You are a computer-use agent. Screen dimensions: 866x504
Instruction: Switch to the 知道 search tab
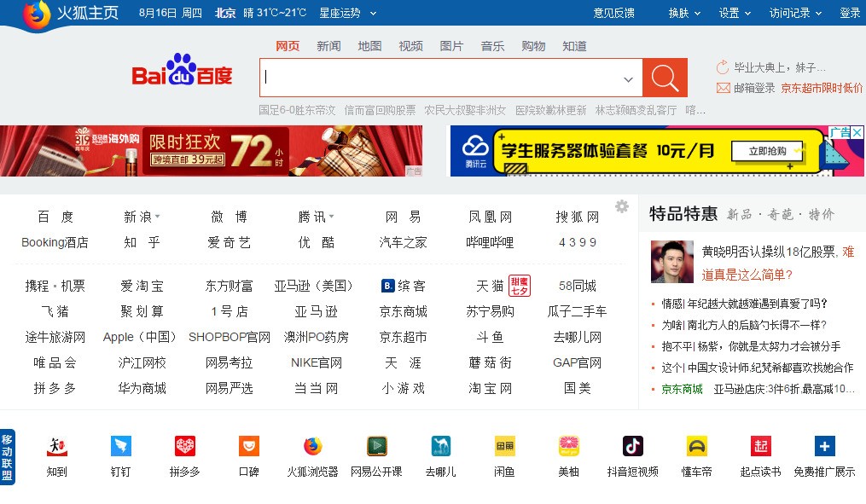point(574,46)
